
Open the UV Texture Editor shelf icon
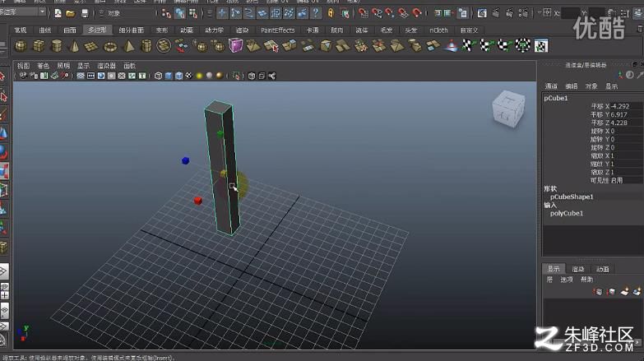coord(541,45)
